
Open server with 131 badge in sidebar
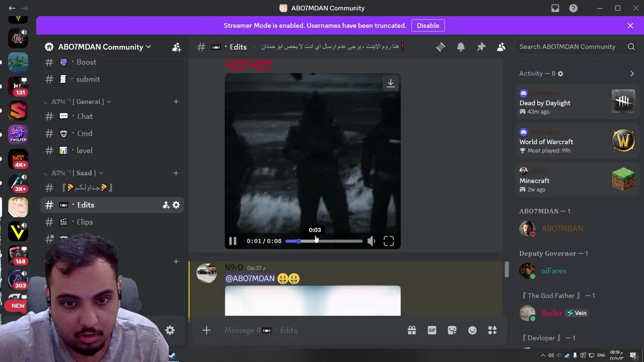[x=18, y=86]
